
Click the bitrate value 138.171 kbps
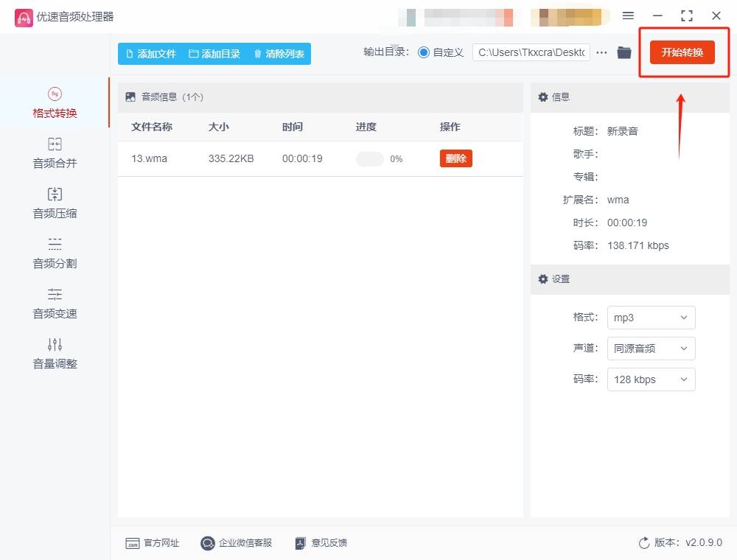(638, 245)
